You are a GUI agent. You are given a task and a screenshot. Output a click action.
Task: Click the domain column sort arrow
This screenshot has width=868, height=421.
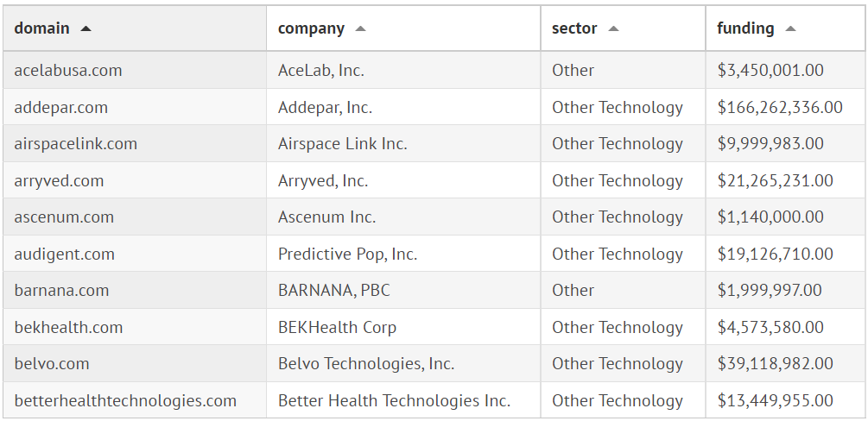point(86,28)
